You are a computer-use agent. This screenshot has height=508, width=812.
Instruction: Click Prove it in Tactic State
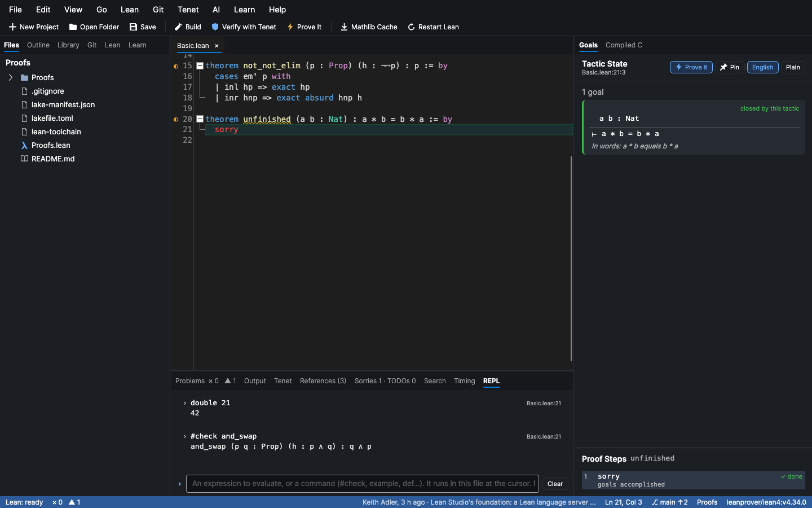tap(691, 67)
